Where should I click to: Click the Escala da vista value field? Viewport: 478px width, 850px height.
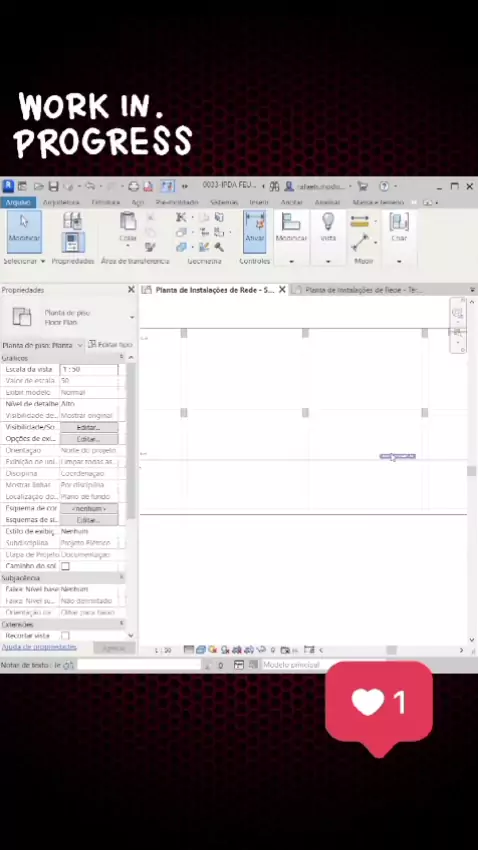(89, 369)
